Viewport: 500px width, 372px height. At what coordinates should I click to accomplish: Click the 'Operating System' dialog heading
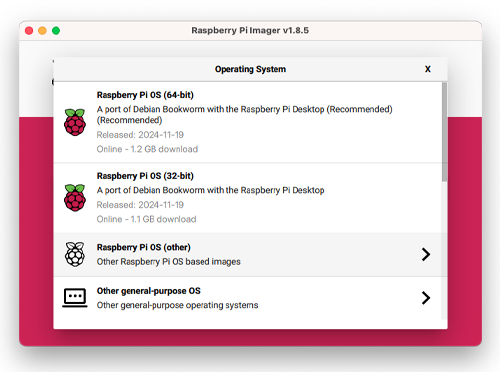point(250,69)
